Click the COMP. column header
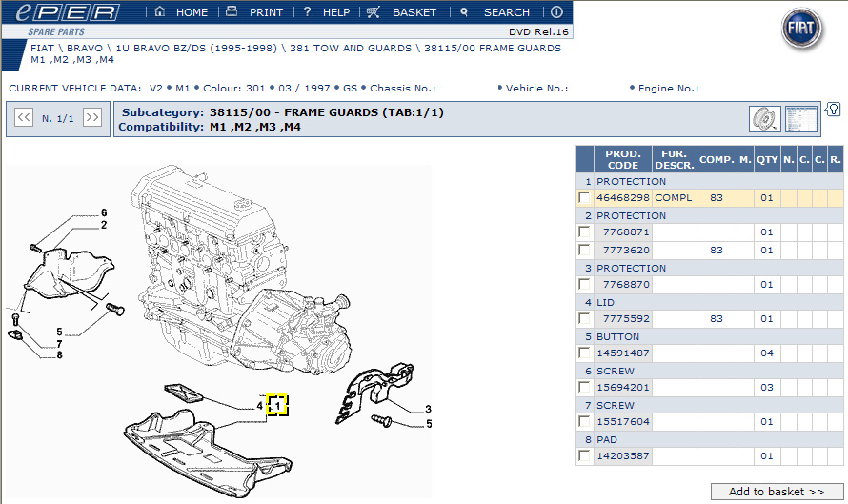The height and width of the screenshot is (504, 848). click(x=717, y=159)
